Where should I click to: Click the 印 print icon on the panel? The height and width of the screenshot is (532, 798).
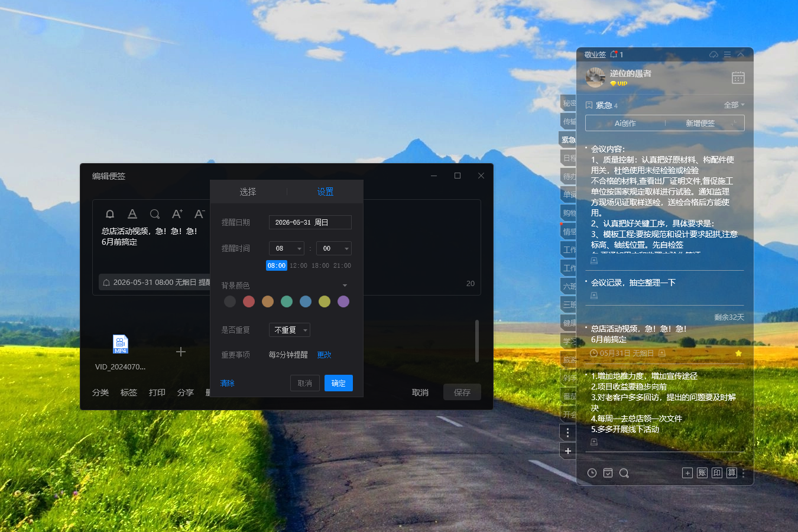point(717,473)
